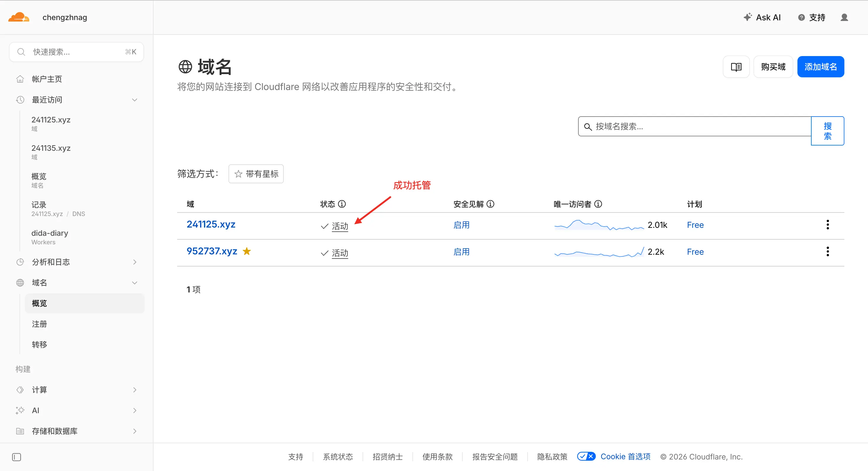The height and width of the screenshot is (471, 868).
Task: Click status info icon in table header
Action: (342, 204)
